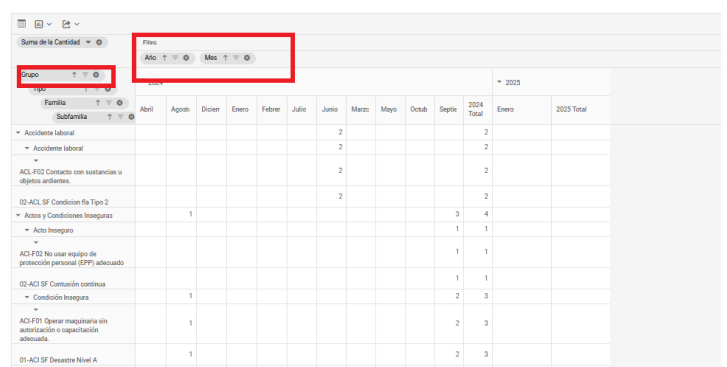Sort the Año field ascending arrow
Screen dimensions: 727x367
tap(164, 58)
